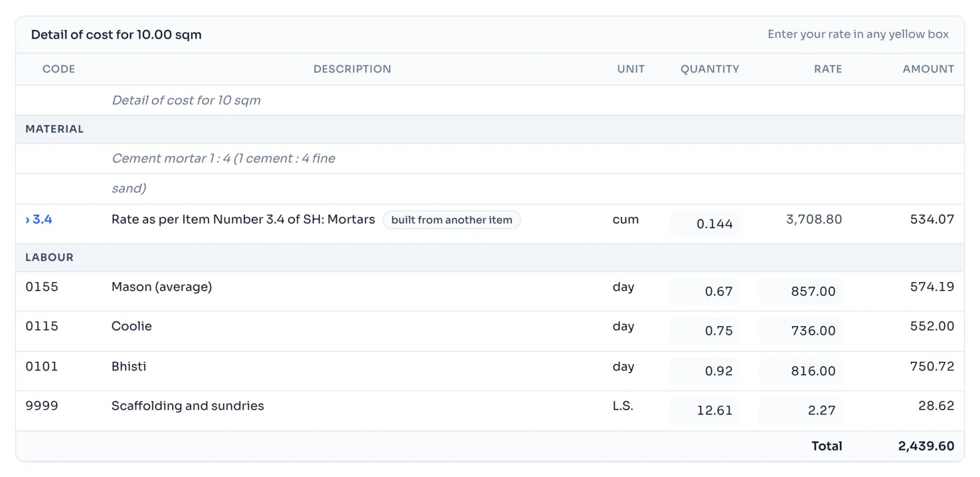Viewport: 980px width, 477px height.
Task: Select the Bhisti amount 750.72
Action: pos(932,367)
